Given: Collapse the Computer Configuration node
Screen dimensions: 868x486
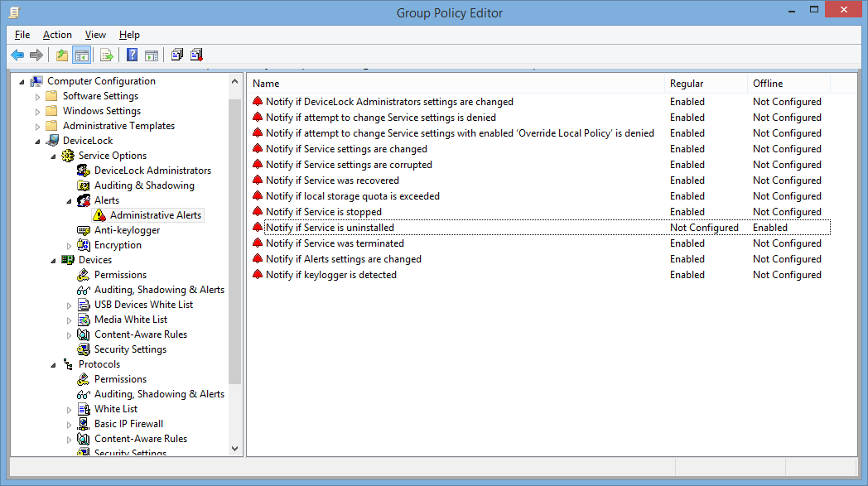Looking at the screenshot, I should pyautogui.click(x=22, y=82).
